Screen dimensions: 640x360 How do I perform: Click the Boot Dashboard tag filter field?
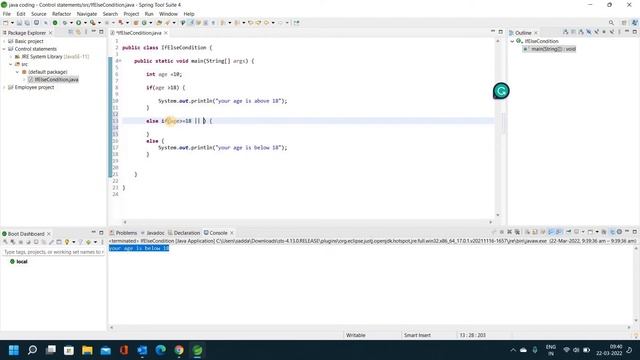pyautogui.click(x=53, y=252)
